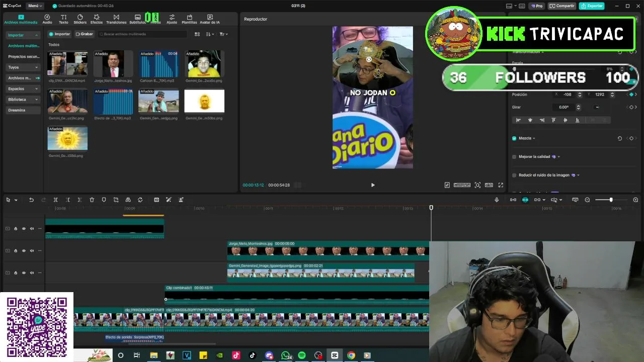The width and height of the screenshot is (644, 362).
Task: Open the Avatar de IA tab icon
Action: [210, 17]
